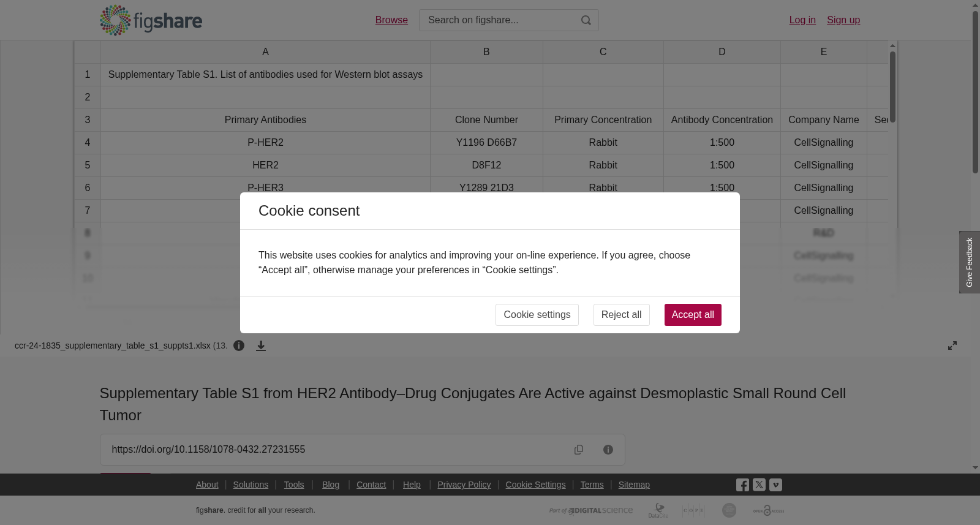Click the Browse link
The width and height of the screenshot is (980, 525).
(391, 20)
